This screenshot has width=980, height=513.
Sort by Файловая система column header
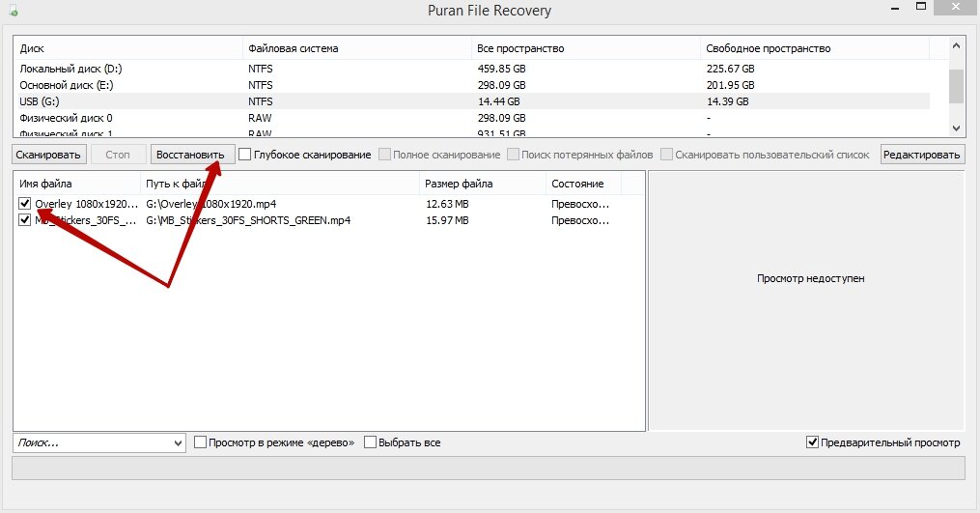point(356,48)
